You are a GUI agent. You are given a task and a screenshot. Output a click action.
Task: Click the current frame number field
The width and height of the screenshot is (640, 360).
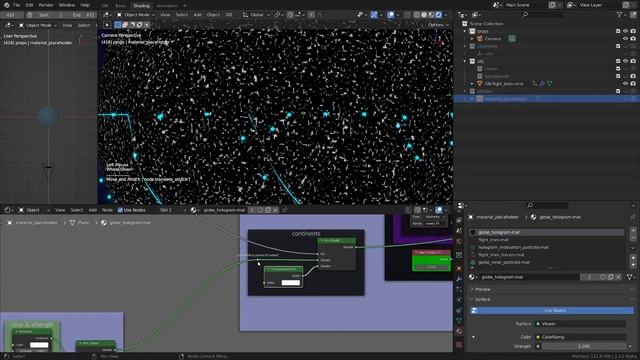[x=11, y=15]
